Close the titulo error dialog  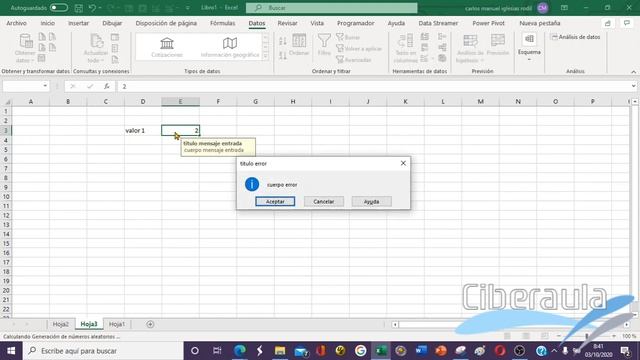[403, 163]
